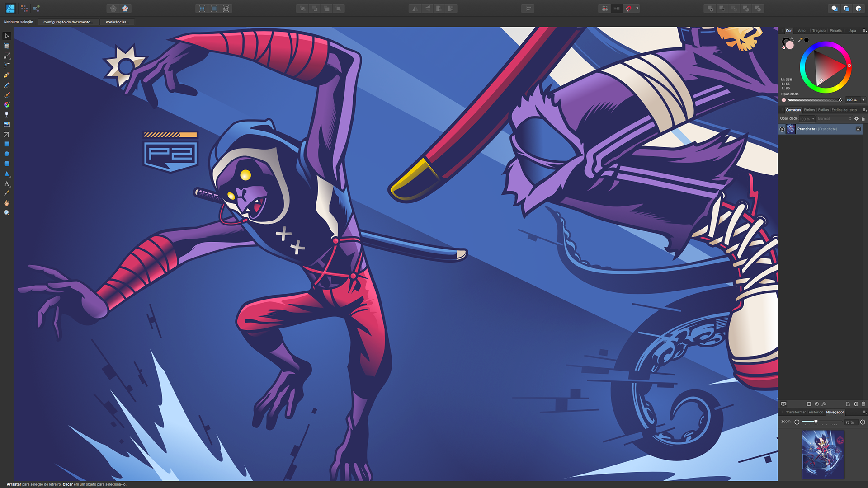This screenshot has width=868, height=488.
Task: Click Configuração do documento button
Action: point(68,22)
